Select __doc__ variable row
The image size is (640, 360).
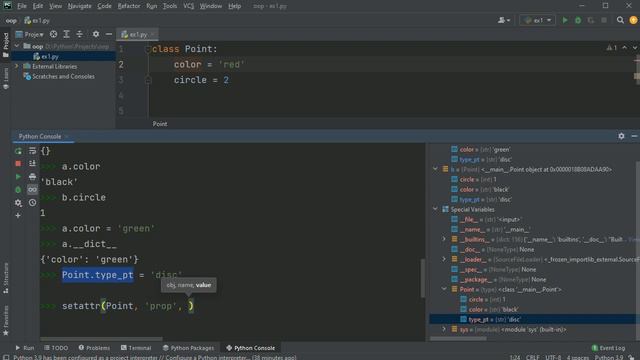533,249
